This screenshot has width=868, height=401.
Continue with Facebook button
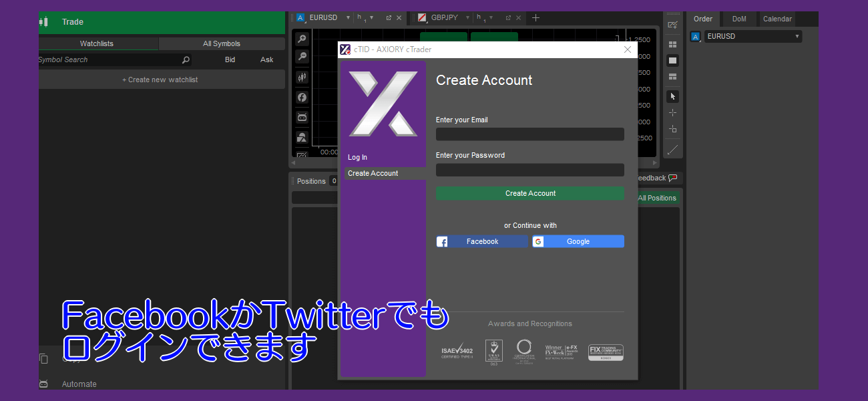[x=482, y=242]
